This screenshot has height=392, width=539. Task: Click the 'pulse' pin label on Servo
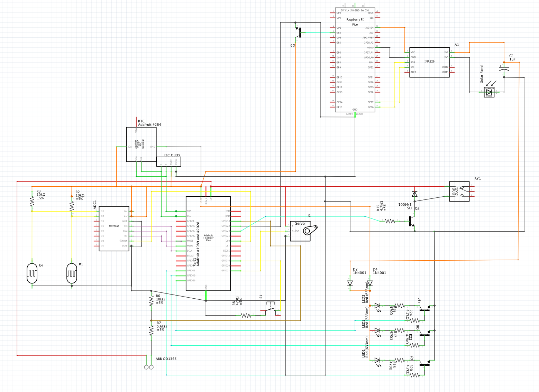[295, 231]
